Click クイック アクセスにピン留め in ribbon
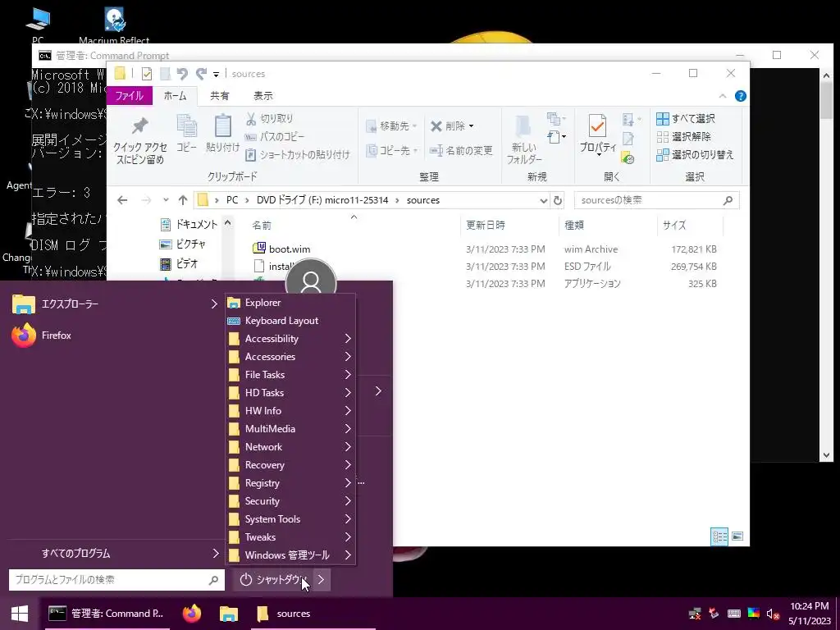 (x=140, y=139)
